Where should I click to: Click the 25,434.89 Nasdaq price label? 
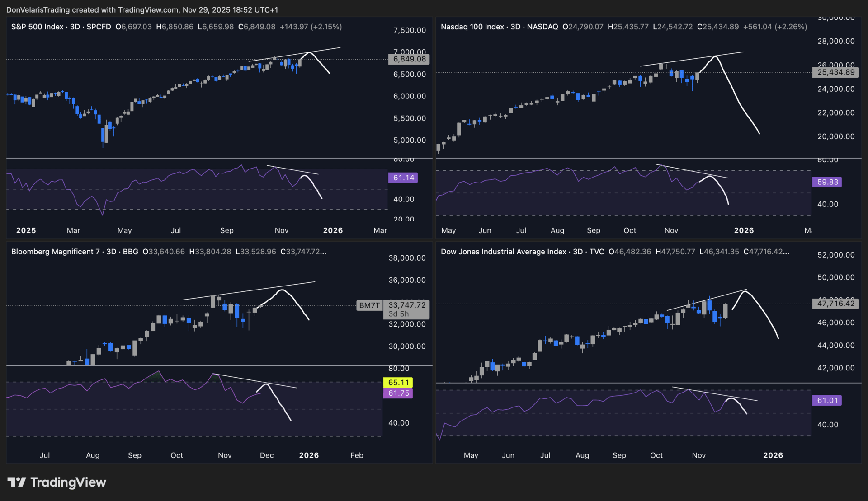[x=835, y=72]
